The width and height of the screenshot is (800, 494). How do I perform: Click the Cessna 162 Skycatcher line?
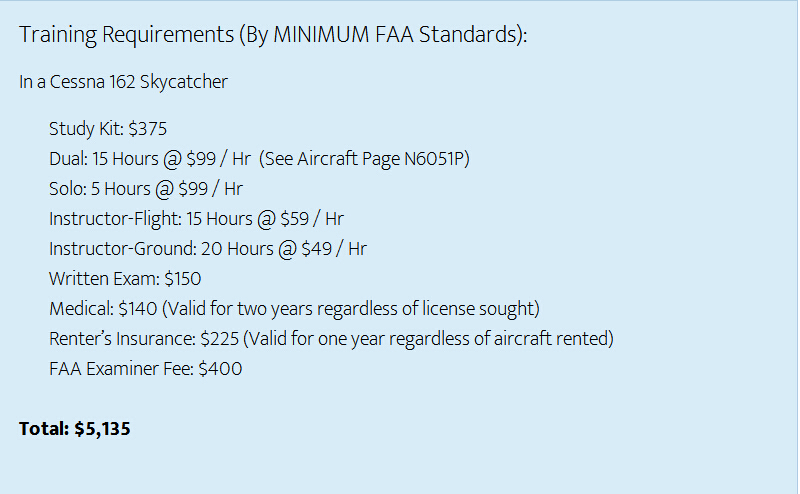click(123, 82)
